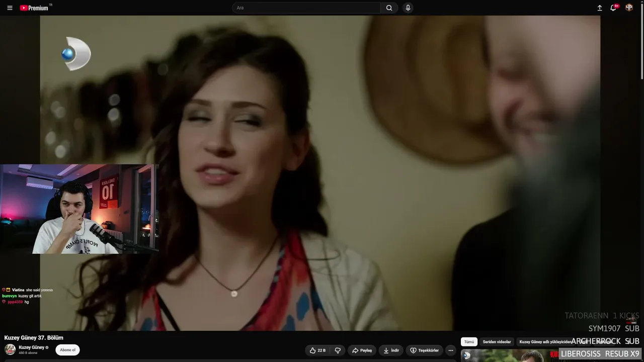Open the recommended video thumbnail
Viewport: 644px width, 362px height.
tap(508, 355)
